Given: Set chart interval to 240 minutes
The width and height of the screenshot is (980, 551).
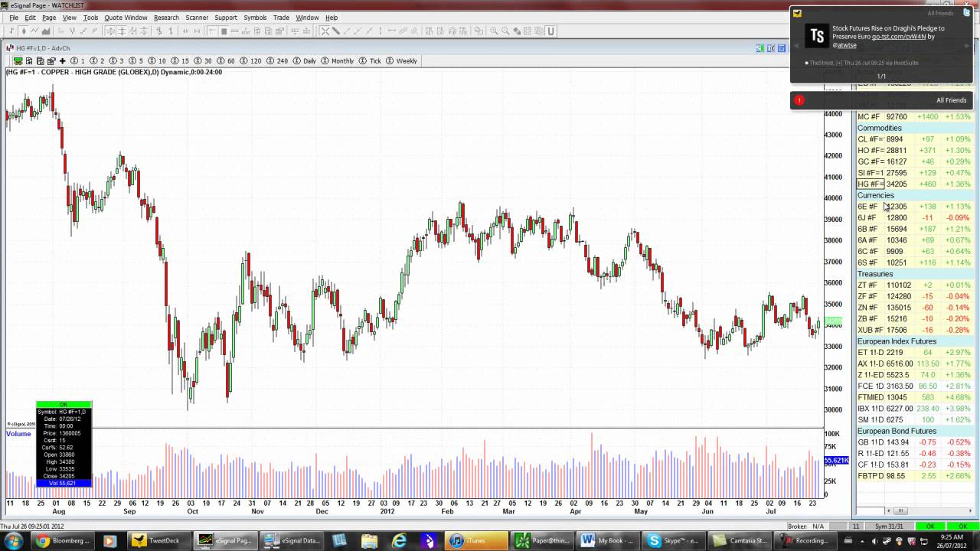Looking at the screenshot, I should coord(277,60).
